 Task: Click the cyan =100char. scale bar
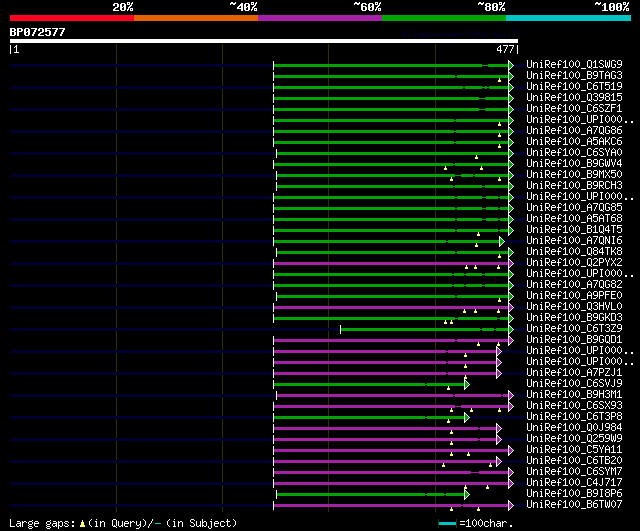pyautogui.click(x=447, y=523)
